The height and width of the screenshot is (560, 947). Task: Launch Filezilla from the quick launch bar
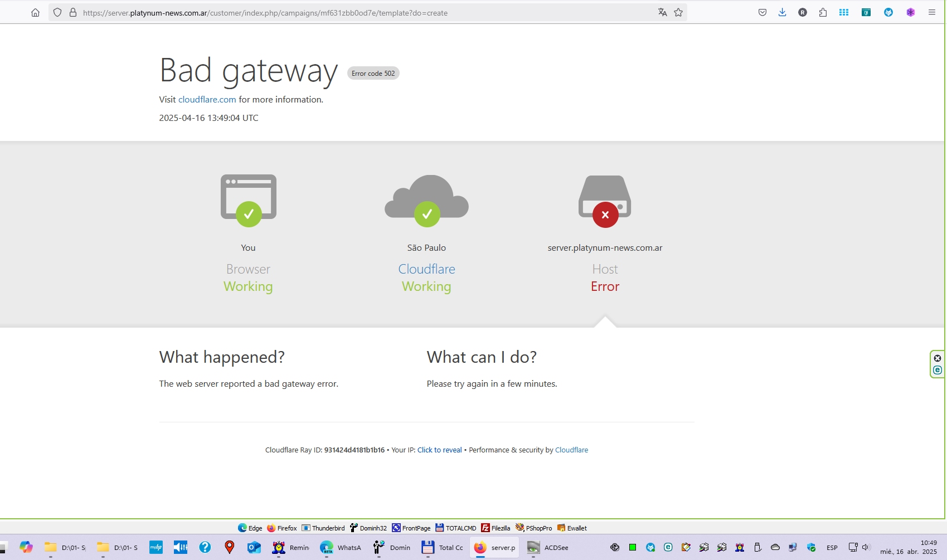[x=496, y=528]
